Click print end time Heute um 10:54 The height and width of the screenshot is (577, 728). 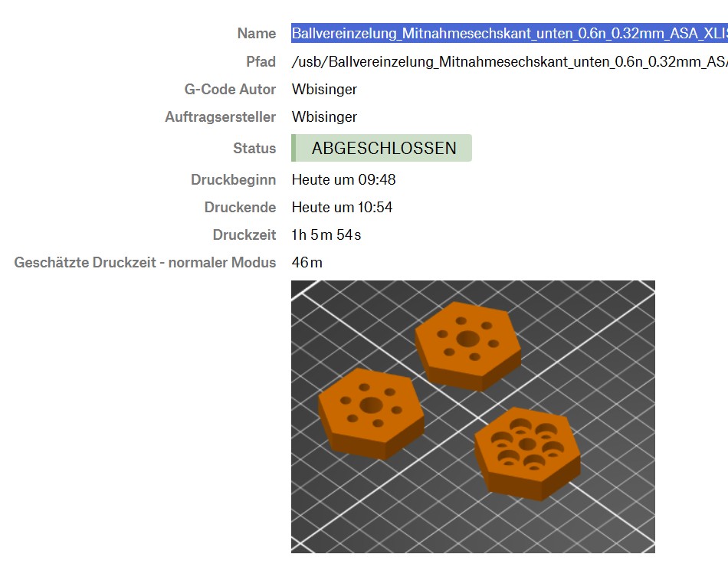342,207
